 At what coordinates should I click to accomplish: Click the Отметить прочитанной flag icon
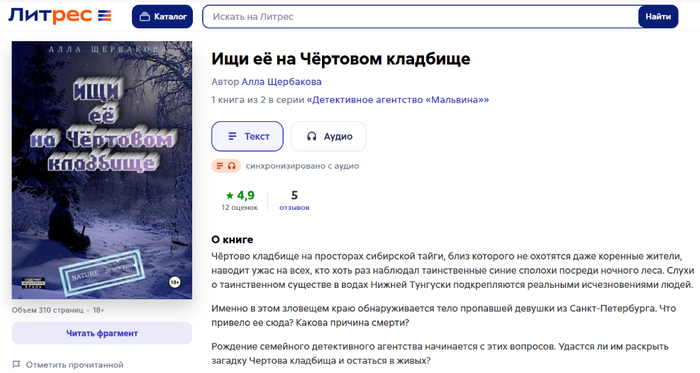[17, 365]
